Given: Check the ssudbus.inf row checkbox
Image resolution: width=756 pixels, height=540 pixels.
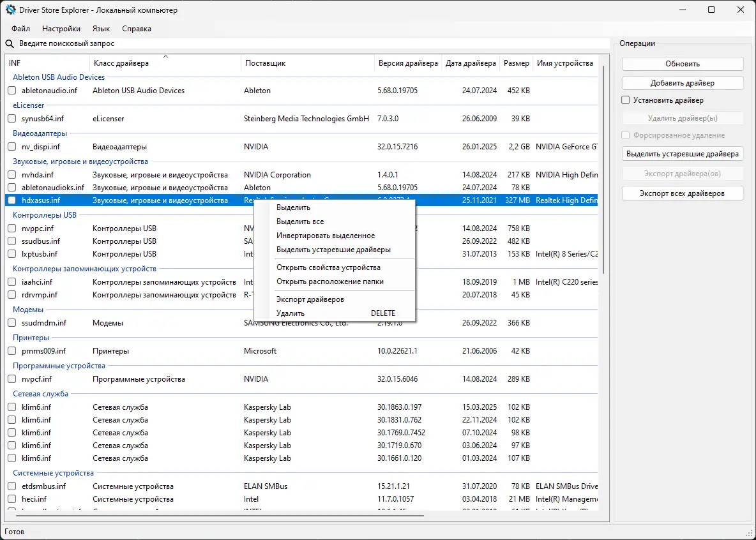Looking at the screenshot, I should (12, 241).
